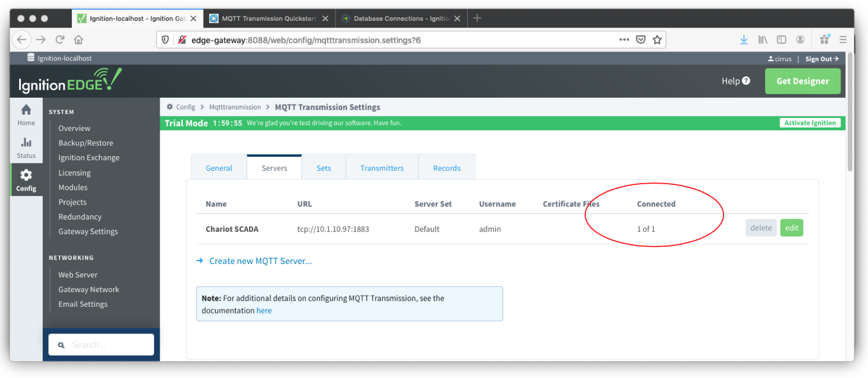
Task: Open the browser library icon
Action: (x=763, y=40)
